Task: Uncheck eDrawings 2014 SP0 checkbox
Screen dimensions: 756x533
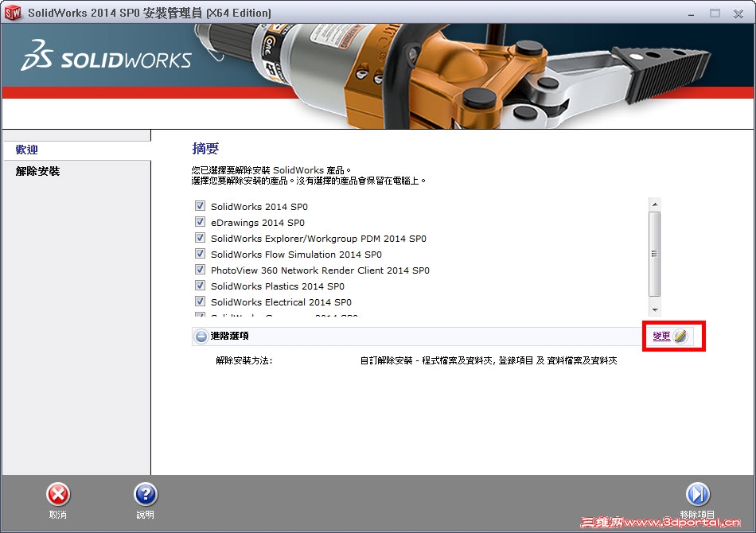Action: pyautogui.click(x=200, y=222)
